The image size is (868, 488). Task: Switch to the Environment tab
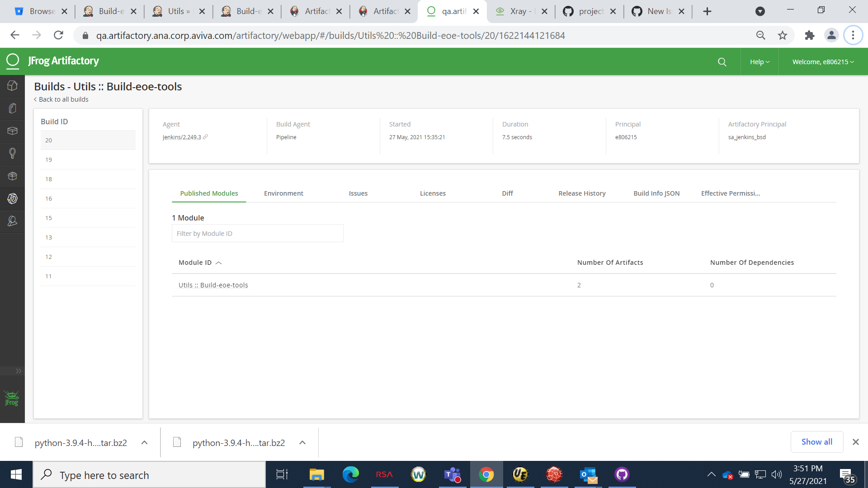[x=283, y=193]
